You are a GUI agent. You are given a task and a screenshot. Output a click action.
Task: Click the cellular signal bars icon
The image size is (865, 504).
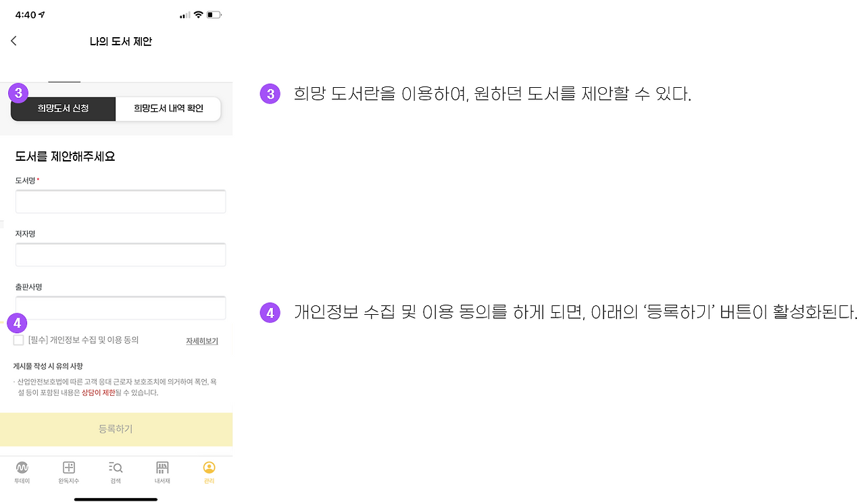[184, 16]
